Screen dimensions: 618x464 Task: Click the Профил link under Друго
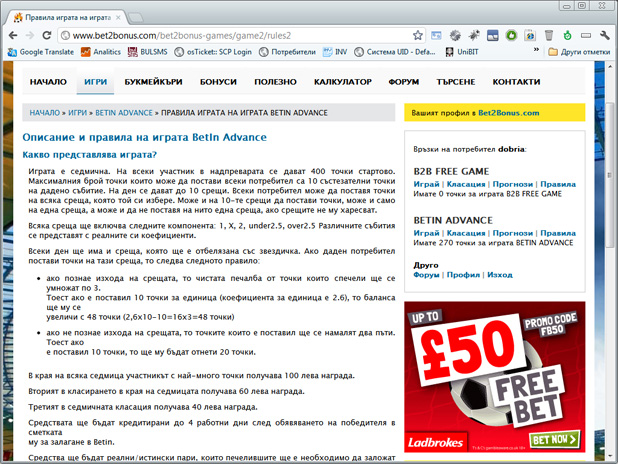click(x=463, y=275)
